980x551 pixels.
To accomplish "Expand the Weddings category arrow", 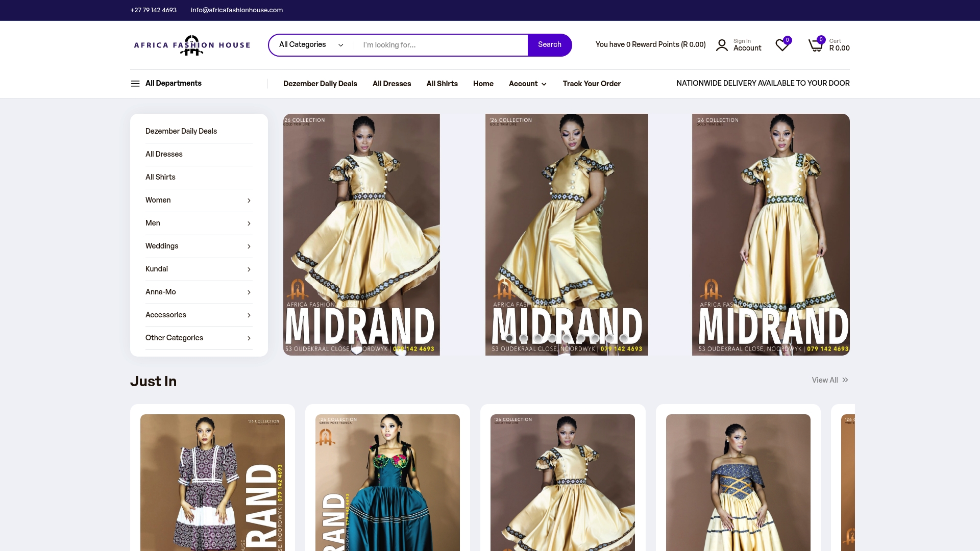I will point(249,246).
